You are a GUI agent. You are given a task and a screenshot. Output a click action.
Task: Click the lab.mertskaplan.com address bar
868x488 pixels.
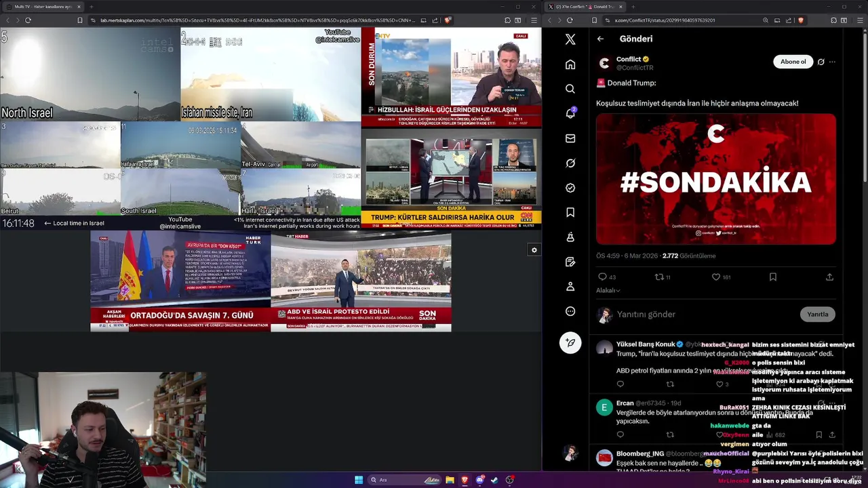(x=271, y=20)
